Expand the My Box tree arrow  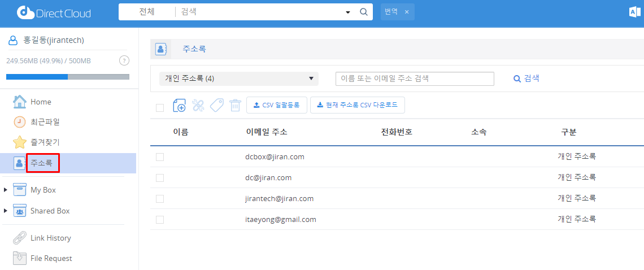tap(6, 190)
